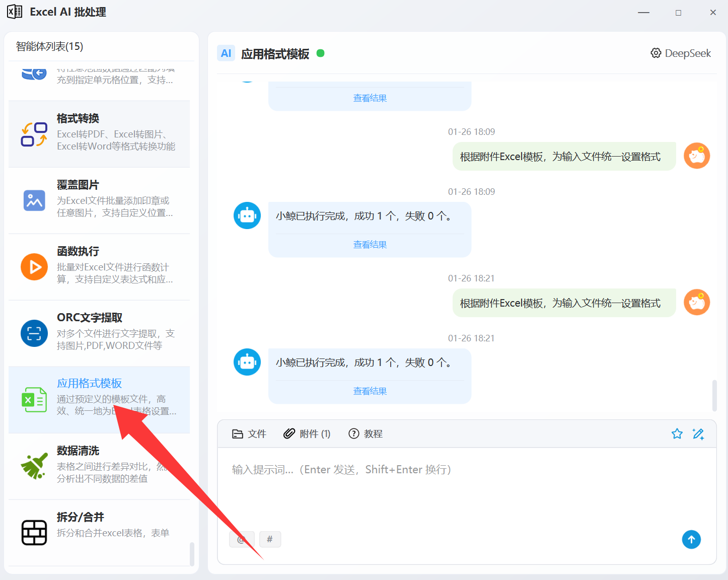Click 查看结果 under the 18:21 reply
Viewport: 728px width, 580px height.
(370, 391)
